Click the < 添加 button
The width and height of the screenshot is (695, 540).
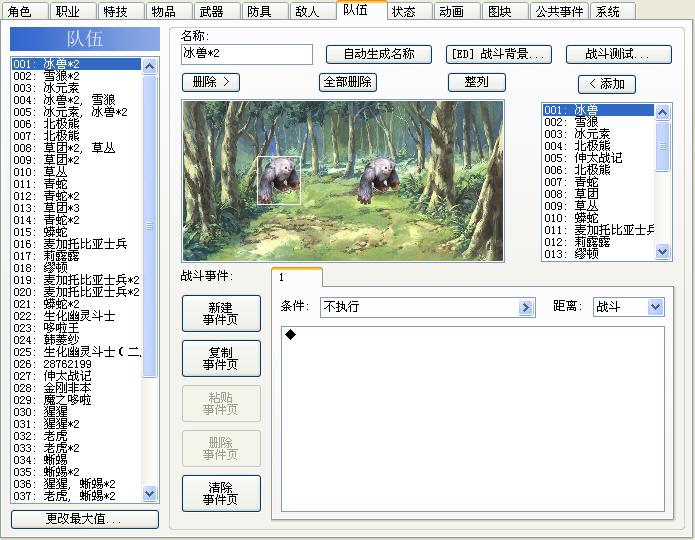pos(607,84)
